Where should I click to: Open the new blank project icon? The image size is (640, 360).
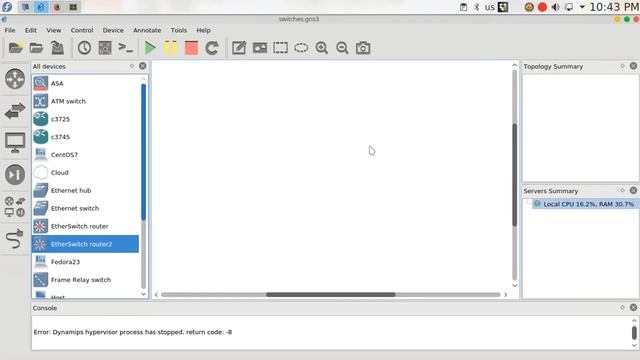point(16,48)
